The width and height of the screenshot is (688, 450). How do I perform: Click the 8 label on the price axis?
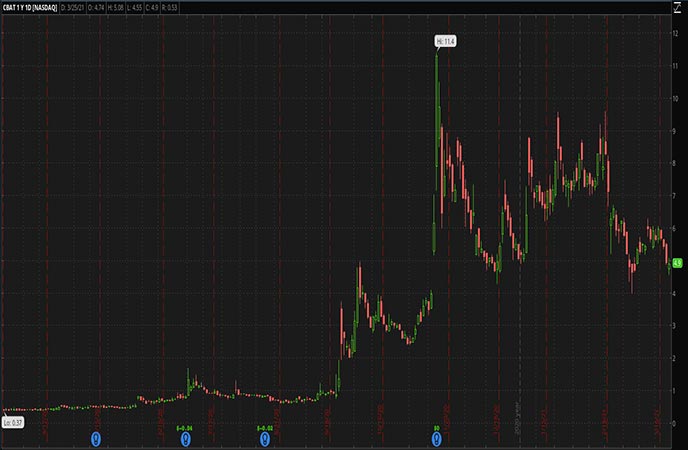tap(675, 163)
